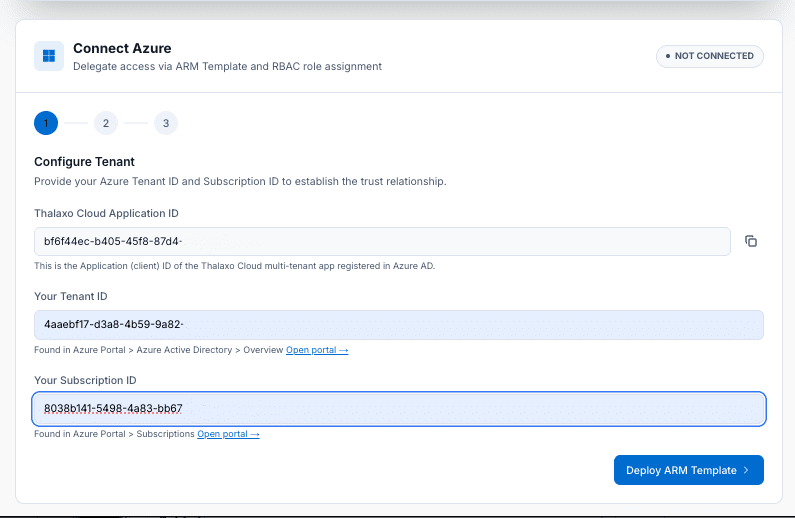The width and height of the screenshot is (795, 518).
Task: Click the NOT CONNECTED status badge
Action: coord(709,56)
